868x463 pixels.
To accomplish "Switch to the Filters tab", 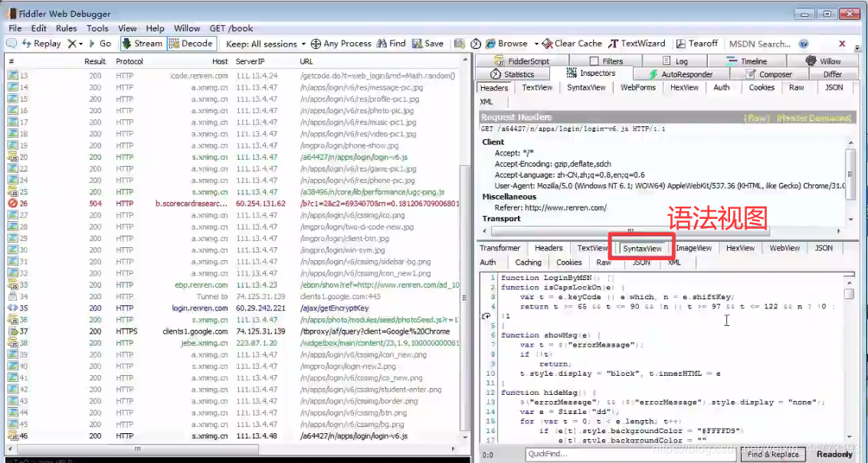I will point(605,61).
